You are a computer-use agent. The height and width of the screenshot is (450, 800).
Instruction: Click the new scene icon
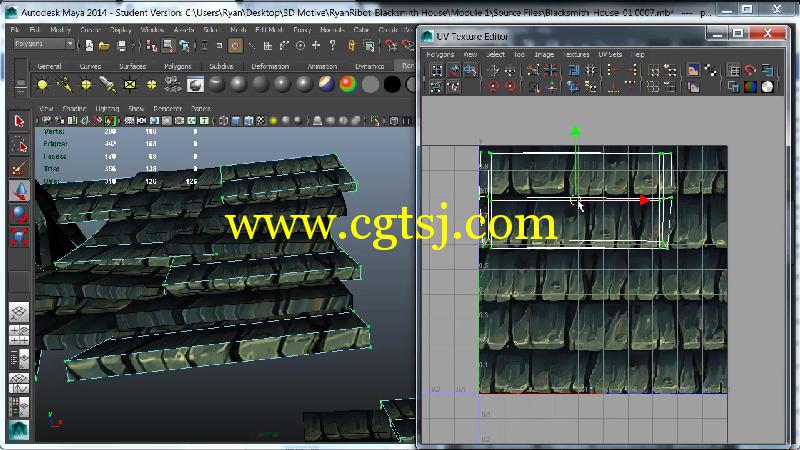click(89, 46)
